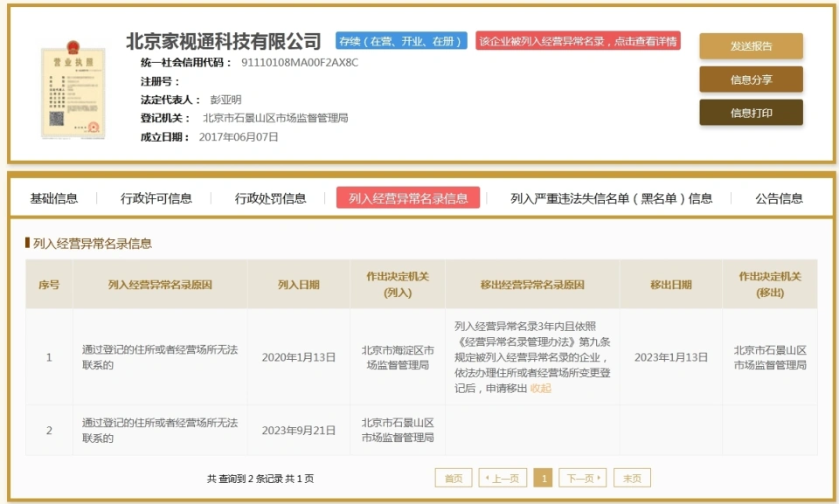
Task: Collapse the removal reason via 收起 link
Action: coord(540,389)
